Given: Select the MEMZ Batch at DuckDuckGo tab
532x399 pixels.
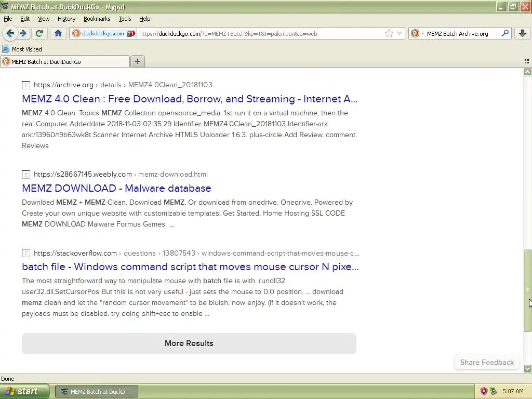Looking at the screenshot, I should [65, 61].
